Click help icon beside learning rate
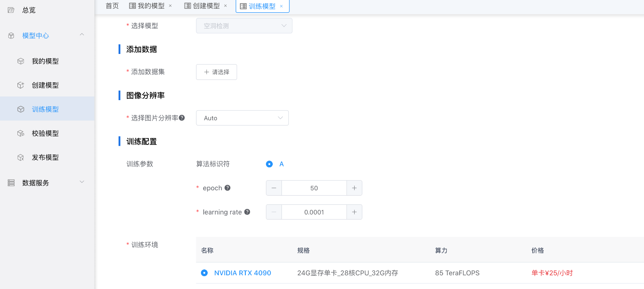644x289 pixels. (x=247, y=212)
